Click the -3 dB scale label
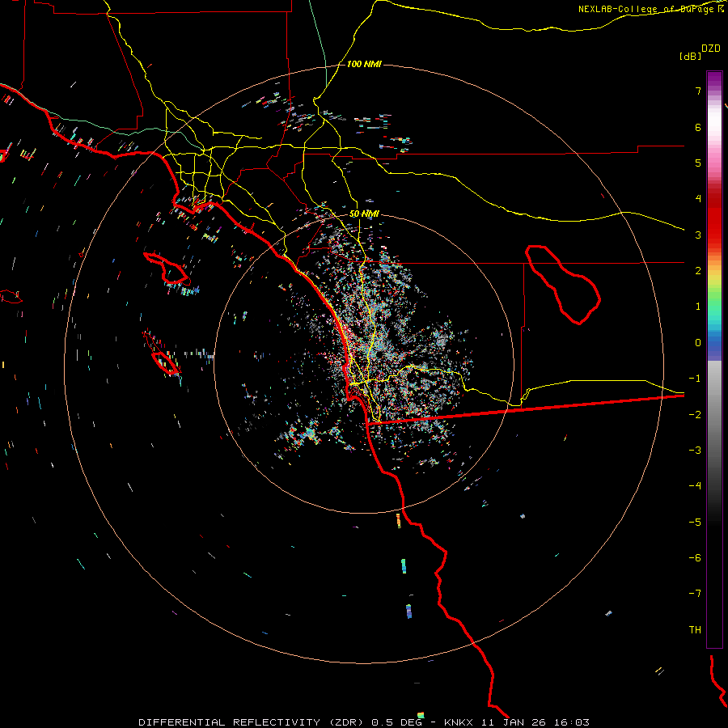728x728 pixels. 695,451
